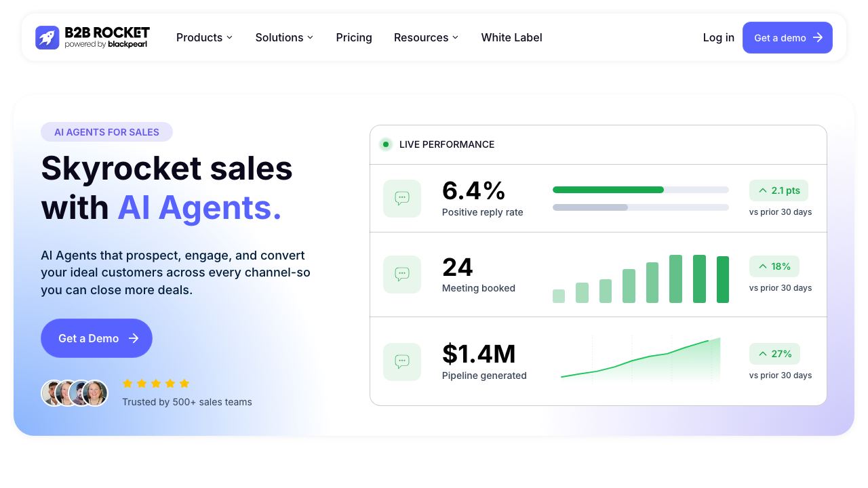Click the 6.4% value

(x=473, y=191)
